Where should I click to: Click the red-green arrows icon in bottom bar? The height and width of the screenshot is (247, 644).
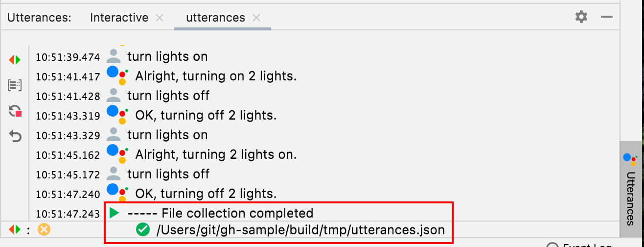[15, 229]
